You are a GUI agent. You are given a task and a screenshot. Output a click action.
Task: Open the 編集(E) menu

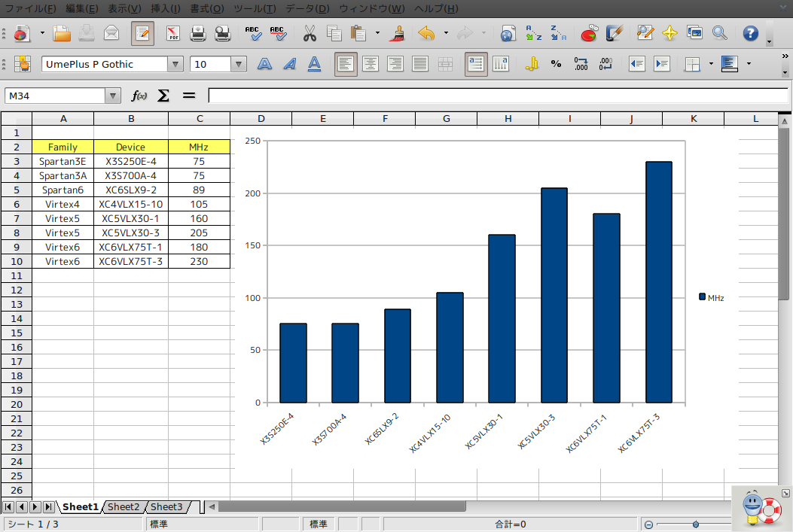click(x=82, y=8)
